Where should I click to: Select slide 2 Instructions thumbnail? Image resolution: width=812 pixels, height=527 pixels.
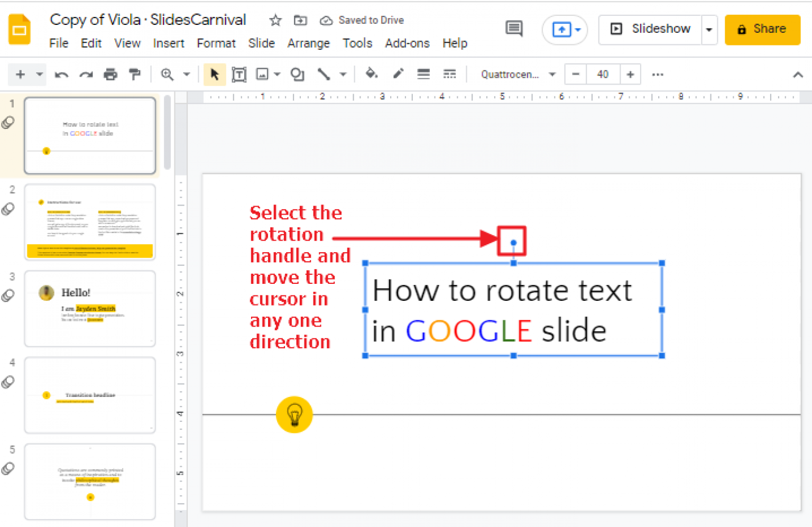tap(90, 222)
